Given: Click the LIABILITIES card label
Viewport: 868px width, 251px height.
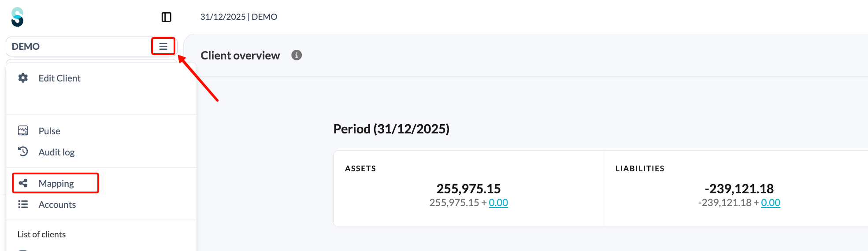Looking at the screenshot, I should [x=640, y=169].
